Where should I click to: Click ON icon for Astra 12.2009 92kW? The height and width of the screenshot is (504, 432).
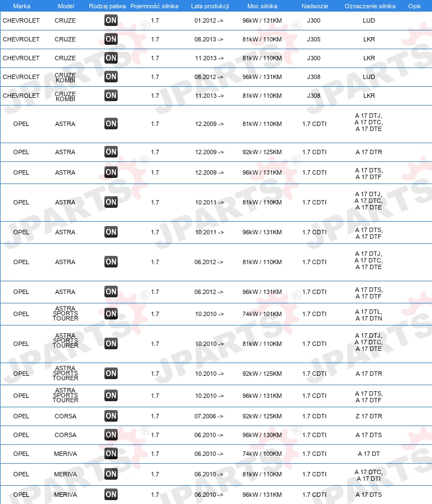tap(111, 152)
